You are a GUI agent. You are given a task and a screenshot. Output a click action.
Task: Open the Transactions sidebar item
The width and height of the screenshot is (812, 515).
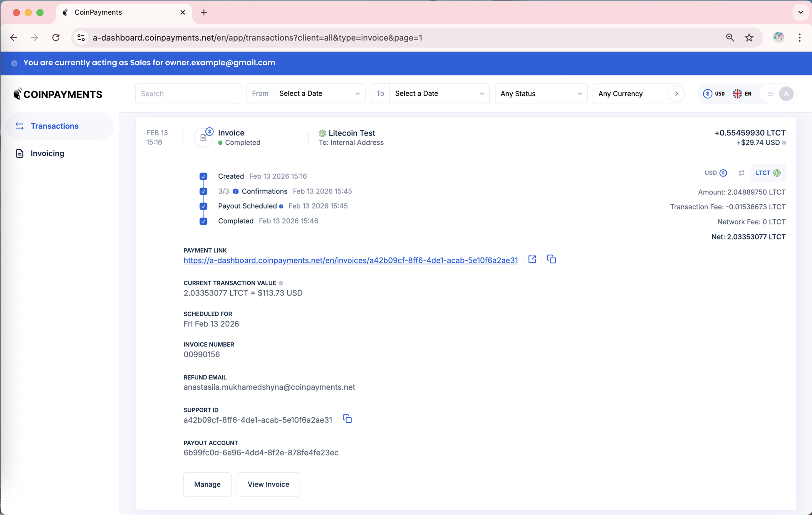[x=60, y=126]
